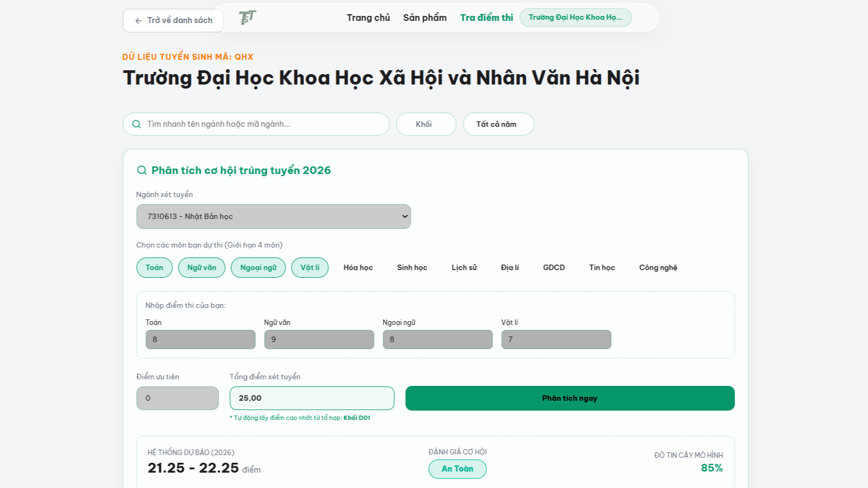Open the Trang chủ menu item

coord(368,18)
